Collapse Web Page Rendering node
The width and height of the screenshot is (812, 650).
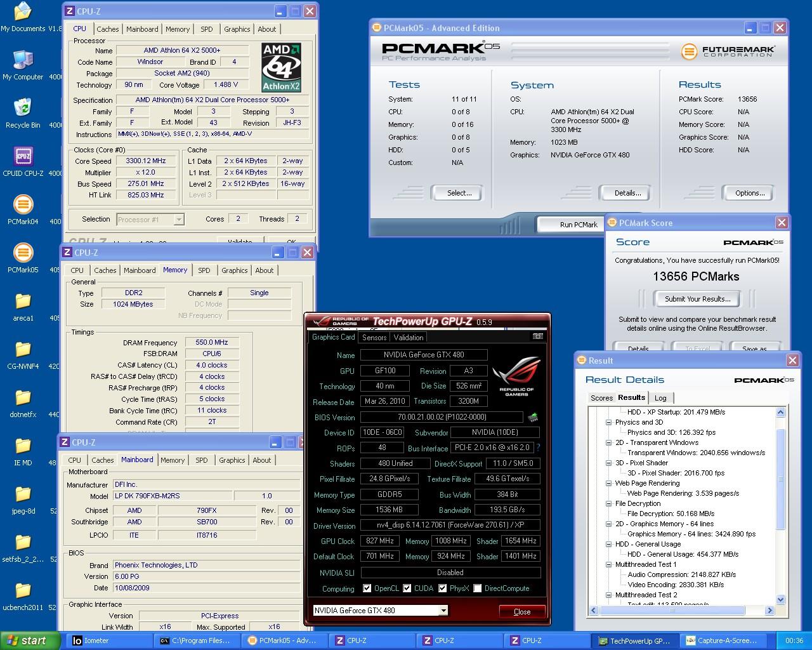(x=608, y=483)
